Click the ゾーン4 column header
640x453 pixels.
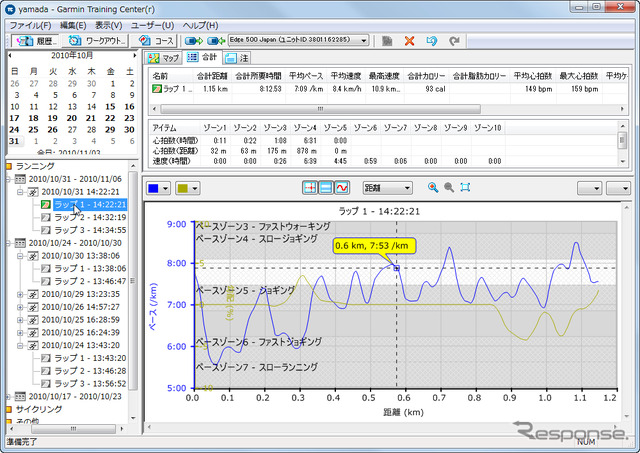point(305,128)
